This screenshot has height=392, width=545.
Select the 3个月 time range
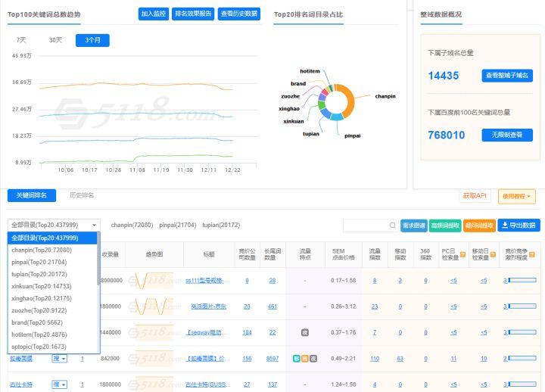point(92,40)
